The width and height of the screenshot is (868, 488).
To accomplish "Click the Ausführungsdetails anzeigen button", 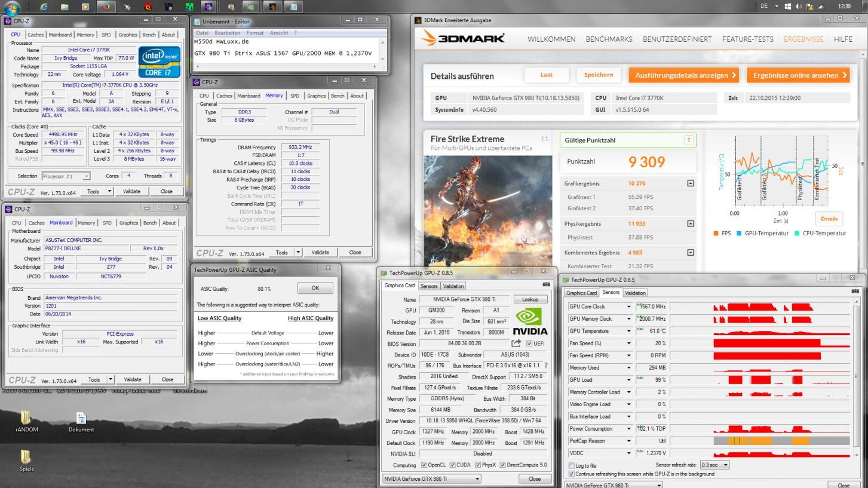I will [684, 75].
